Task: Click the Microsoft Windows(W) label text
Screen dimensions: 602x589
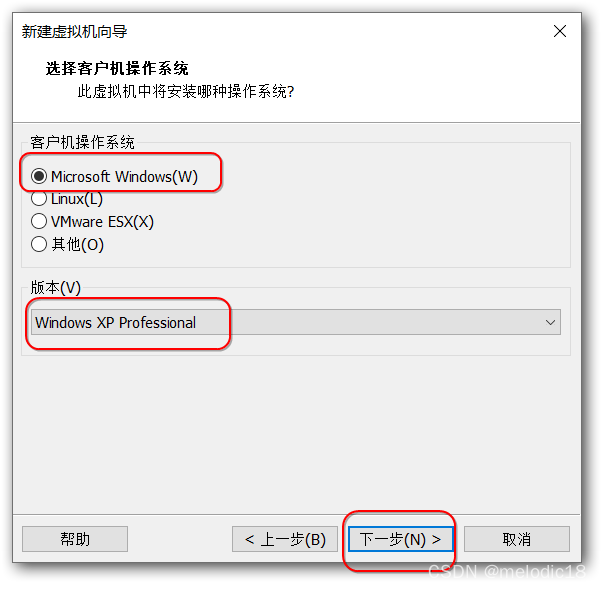Action: pos(124,177)
